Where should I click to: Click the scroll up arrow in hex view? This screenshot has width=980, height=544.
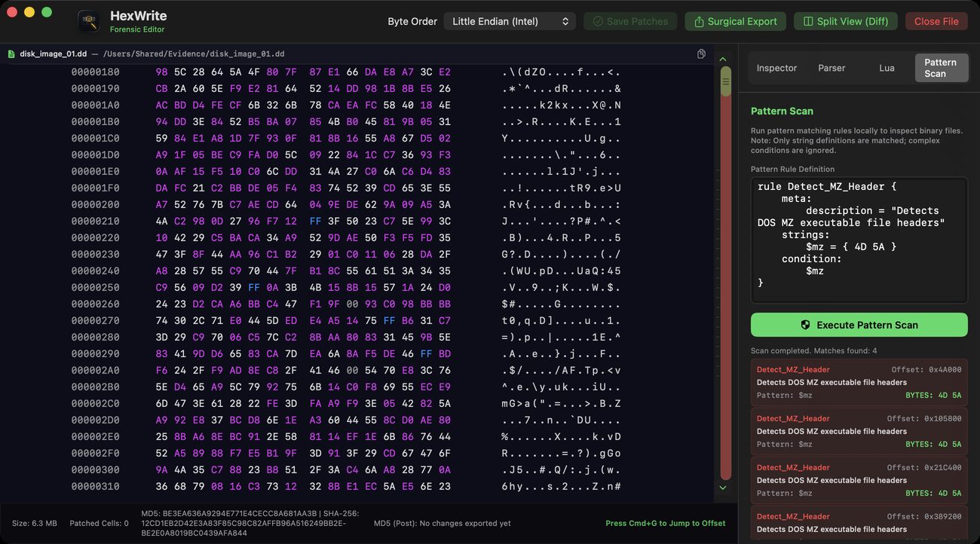point(723,59)
